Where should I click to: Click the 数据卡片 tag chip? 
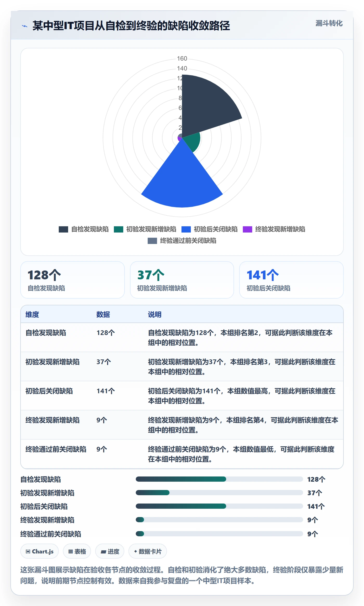point(148,551)
